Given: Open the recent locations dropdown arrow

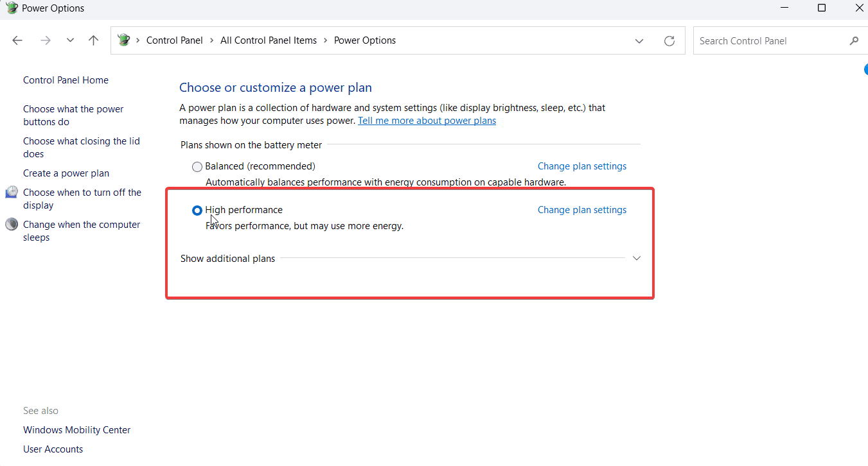Looking at the screenshot, I should pos(70,40).
